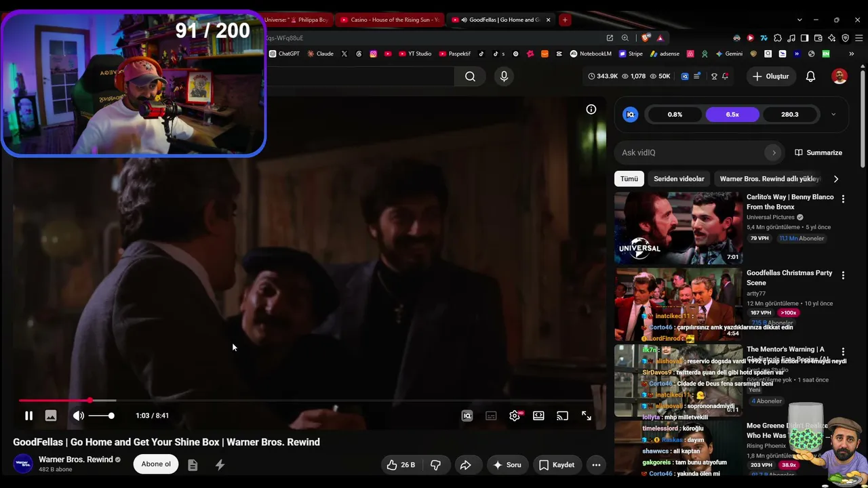Screen dimensions: 868x488
Task: Open the YT Studio bookmark
Action: click(x=415, y=54)
